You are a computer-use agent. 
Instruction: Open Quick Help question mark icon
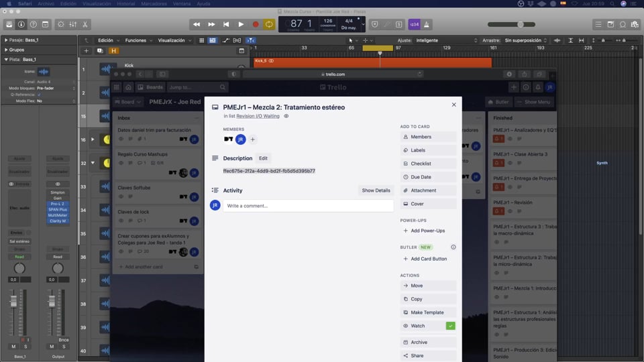34,24
